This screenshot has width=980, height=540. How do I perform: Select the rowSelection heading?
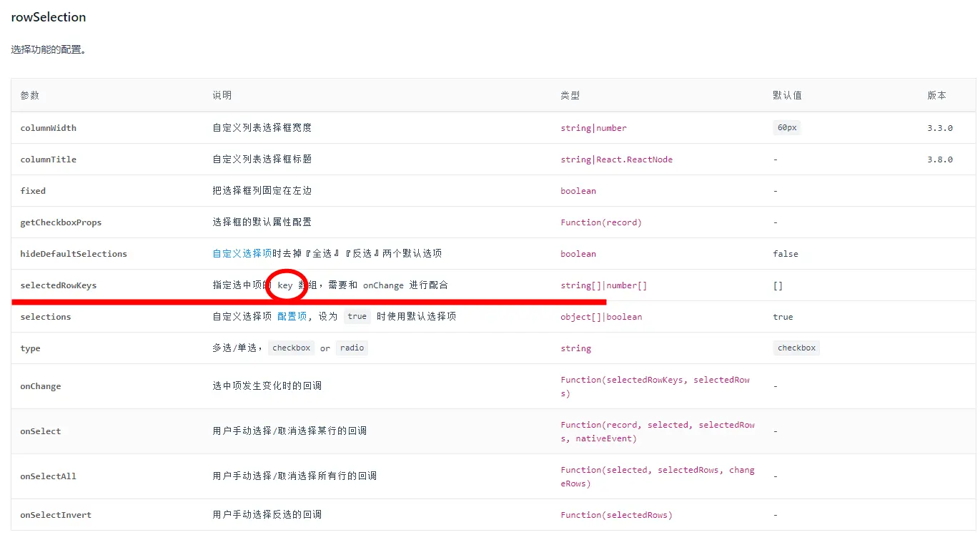pos(49,17)
